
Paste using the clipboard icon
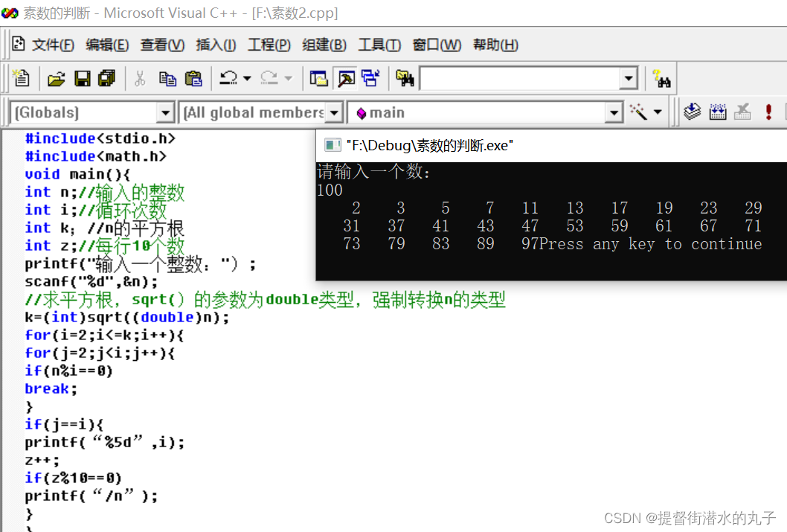coord(193,78)
